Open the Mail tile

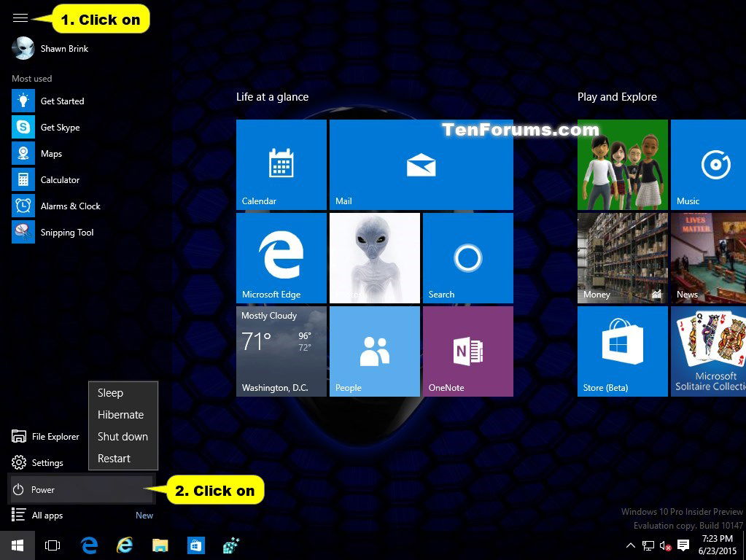click(x=421, y=165)
